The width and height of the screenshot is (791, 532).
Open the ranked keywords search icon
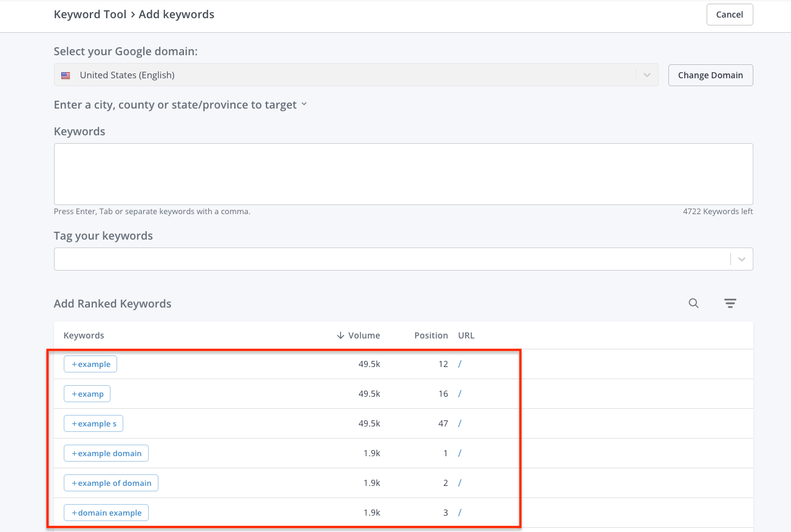pyautogui.click(x=693, y=303)
